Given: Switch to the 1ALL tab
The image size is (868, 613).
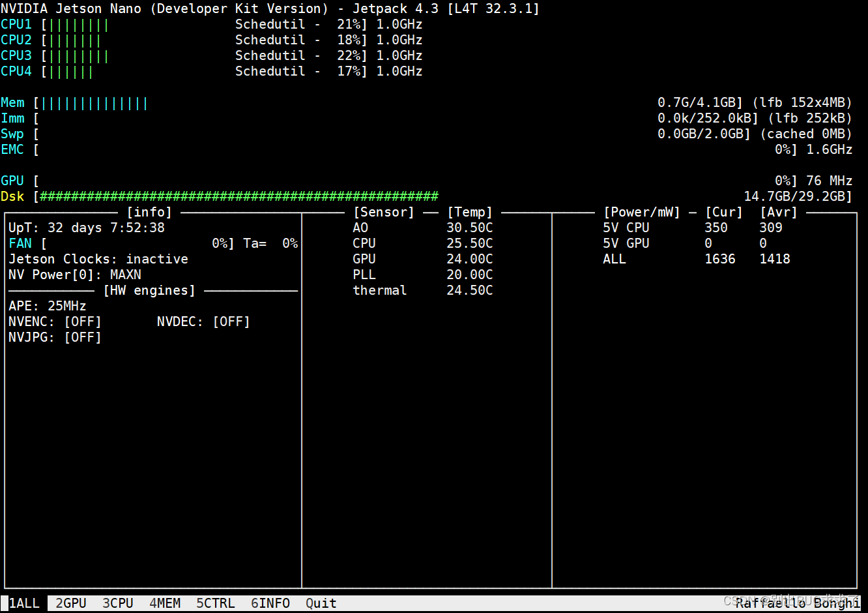Looking at the screenshot, I should 24,603.
